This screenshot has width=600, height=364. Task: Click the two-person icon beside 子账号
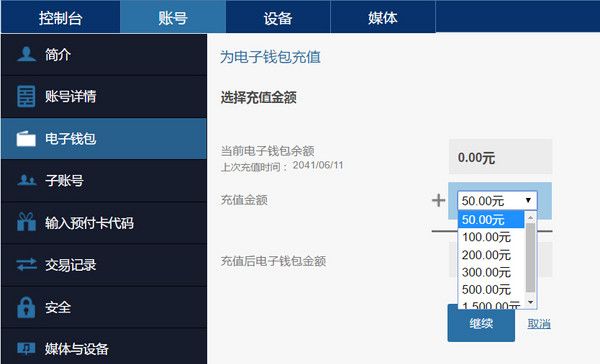tap(26, 180)
